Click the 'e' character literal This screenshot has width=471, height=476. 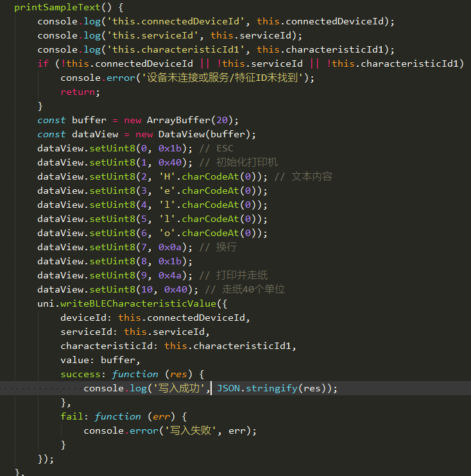(x=167, y=191)
